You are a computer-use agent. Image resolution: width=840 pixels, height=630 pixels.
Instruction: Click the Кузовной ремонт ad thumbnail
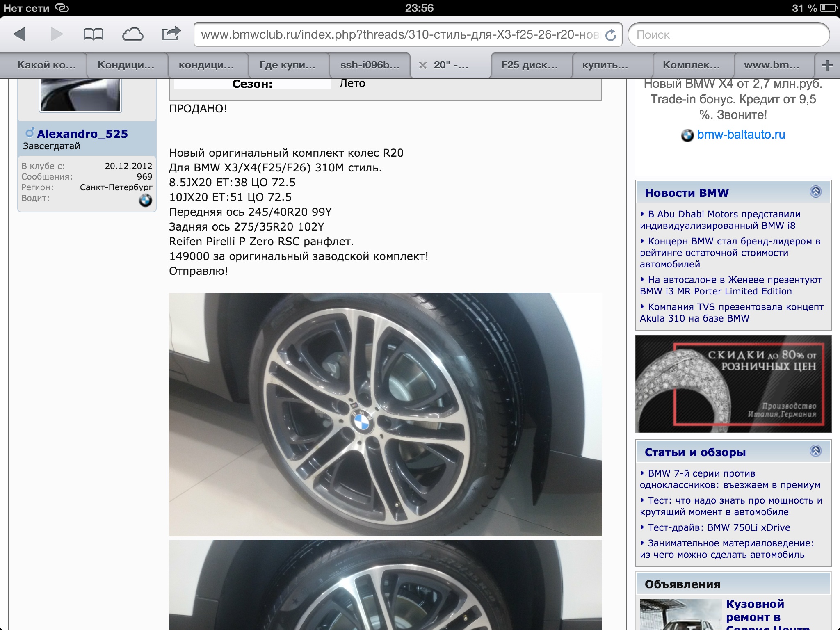[x=681, y=614]
